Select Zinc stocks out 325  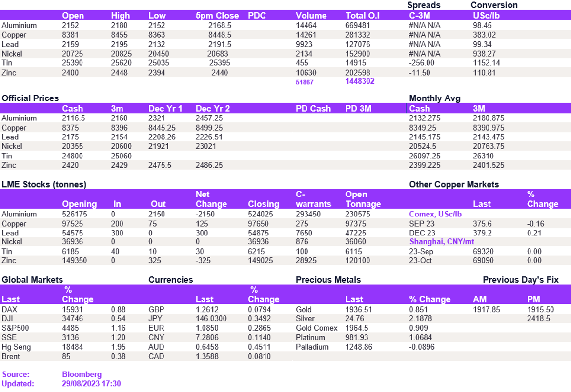[155, 261]
